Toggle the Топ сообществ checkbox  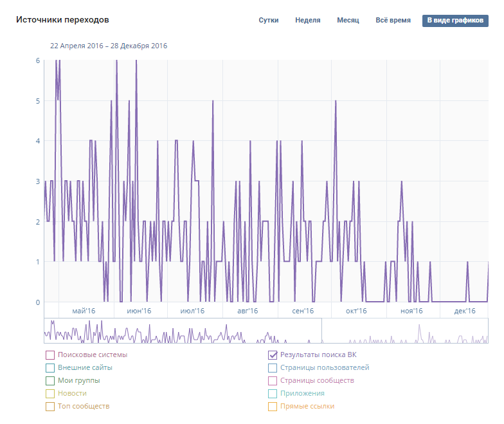(x=50, y=406)
